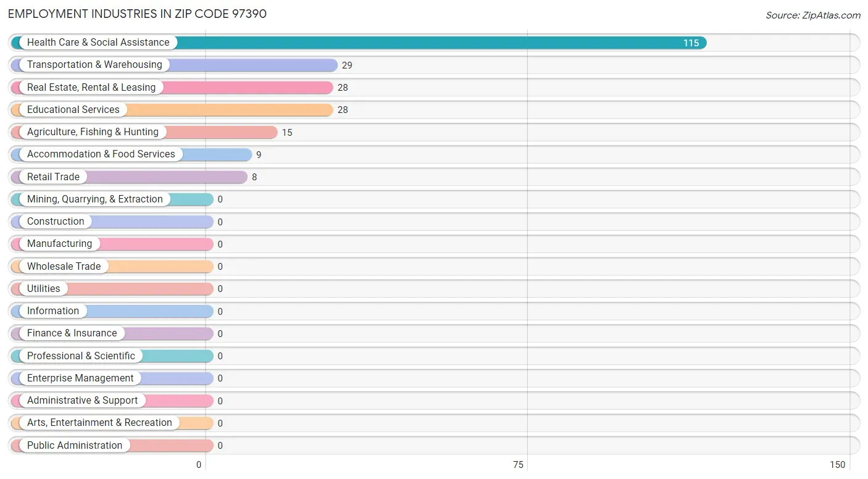This screenshot has width=868, height=479.
Task: Click the Administrative & Support label
Action: (83, 401)
